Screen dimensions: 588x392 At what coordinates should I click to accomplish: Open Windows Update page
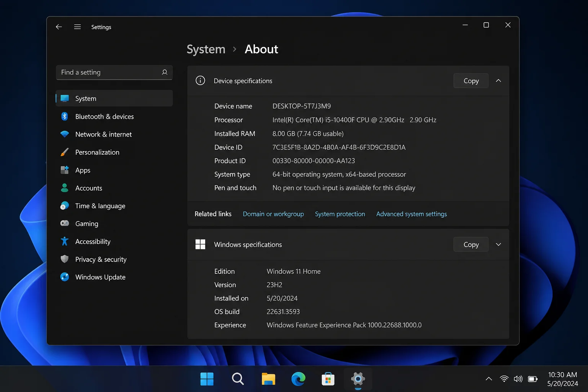coord(114,277)
